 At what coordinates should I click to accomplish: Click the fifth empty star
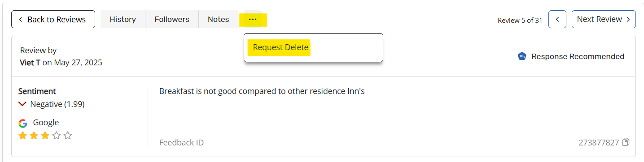[67, 135]
